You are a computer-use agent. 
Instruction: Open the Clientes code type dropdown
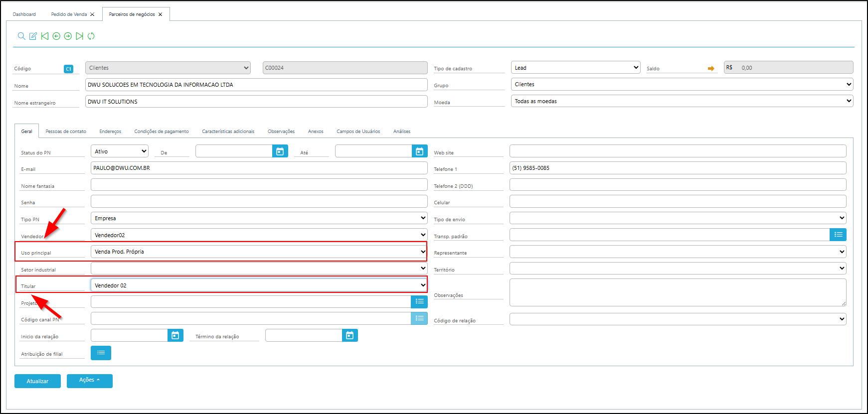pos(168,68)
